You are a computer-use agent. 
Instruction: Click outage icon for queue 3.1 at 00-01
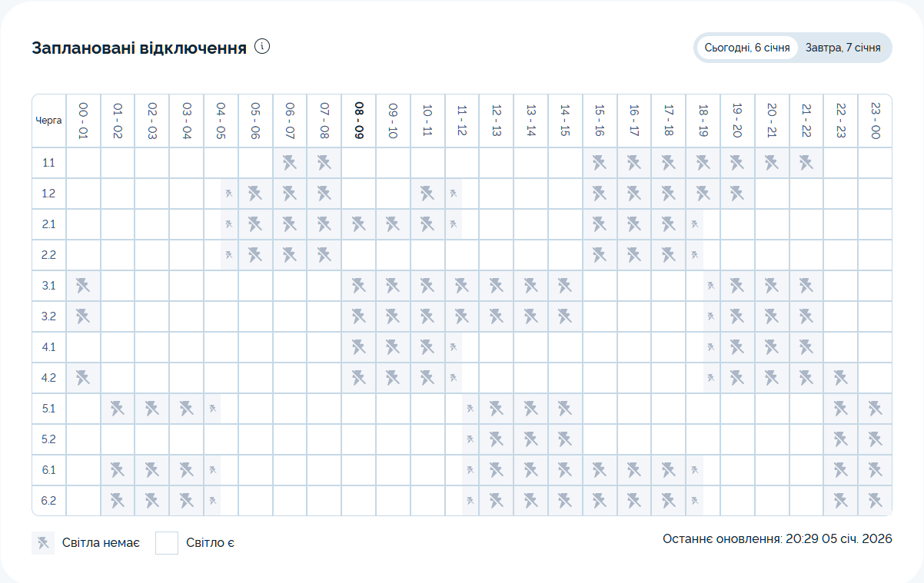pyautogui.click(x=83, y=286)
